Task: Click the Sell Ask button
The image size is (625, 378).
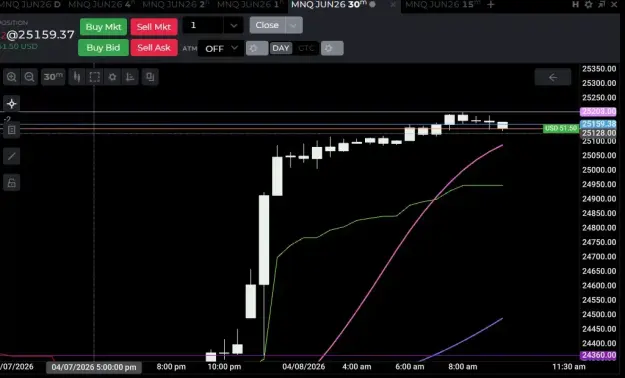Action: (x=154, y=47)
